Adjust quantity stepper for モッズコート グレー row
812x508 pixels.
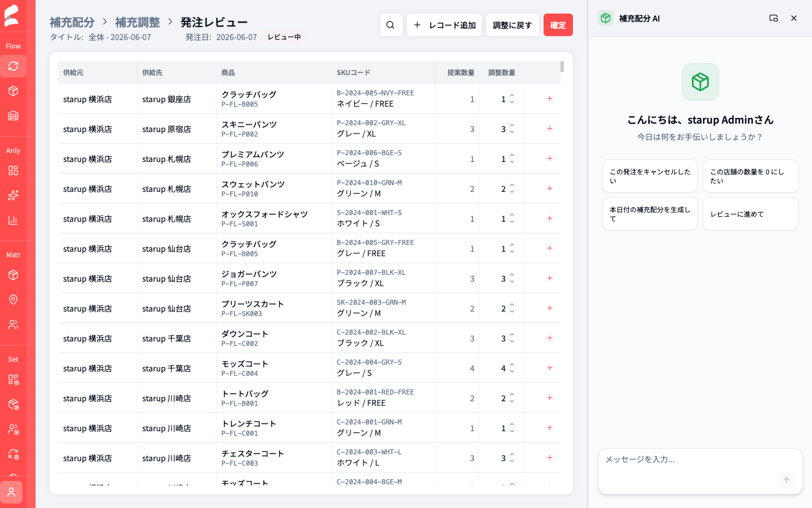[x=512, y=368]
